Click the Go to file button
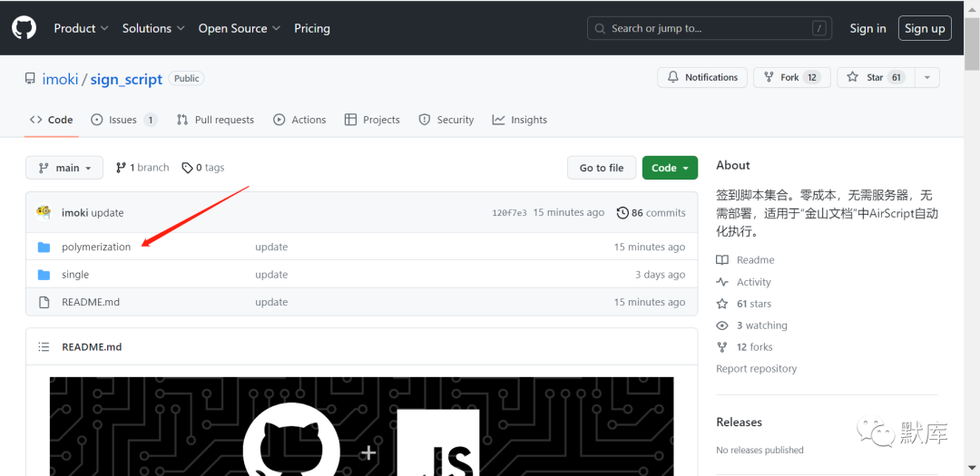The height and width of the screenshot is (476, 980). (602, 168)
